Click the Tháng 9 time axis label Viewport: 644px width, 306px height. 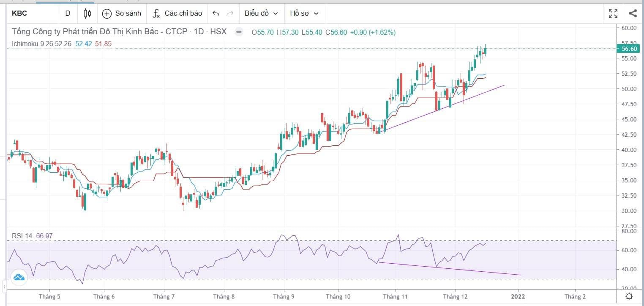(284, 297)
